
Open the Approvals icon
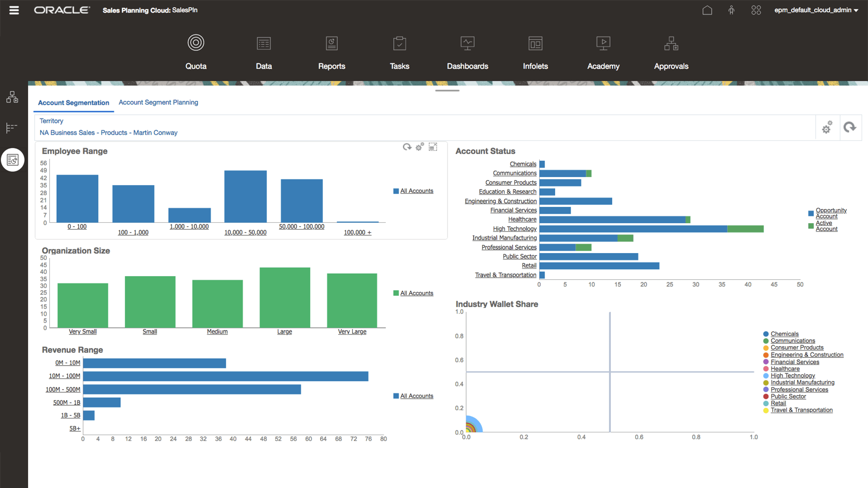tap(671, 43)
